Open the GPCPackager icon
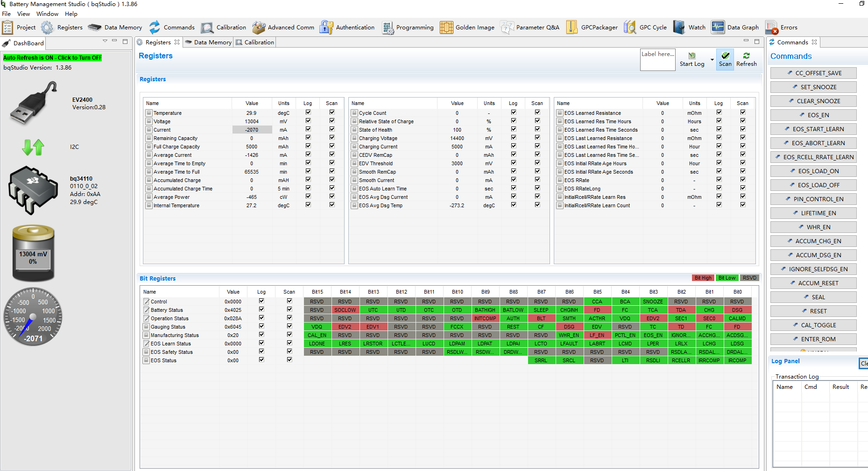The image size is (868, 471). 572,28
